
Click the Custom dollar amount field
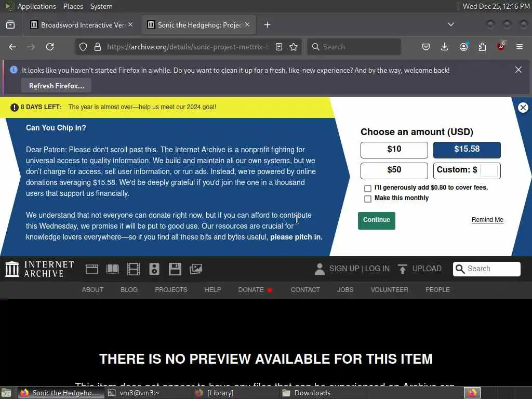coord(489,170)
